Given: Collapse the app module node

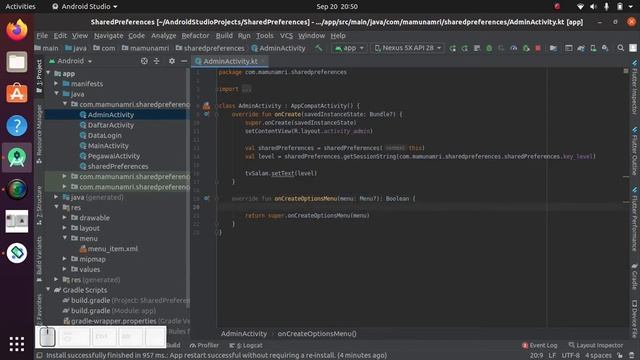Looking at the screenshot, I should (49, 73).
